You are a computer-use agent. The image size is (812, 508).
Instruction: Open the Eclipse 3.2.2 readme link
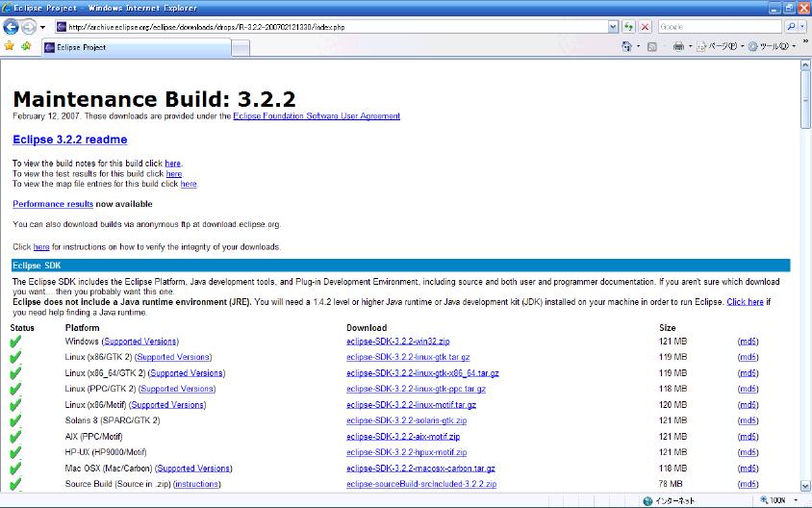[x=70, y=140]
